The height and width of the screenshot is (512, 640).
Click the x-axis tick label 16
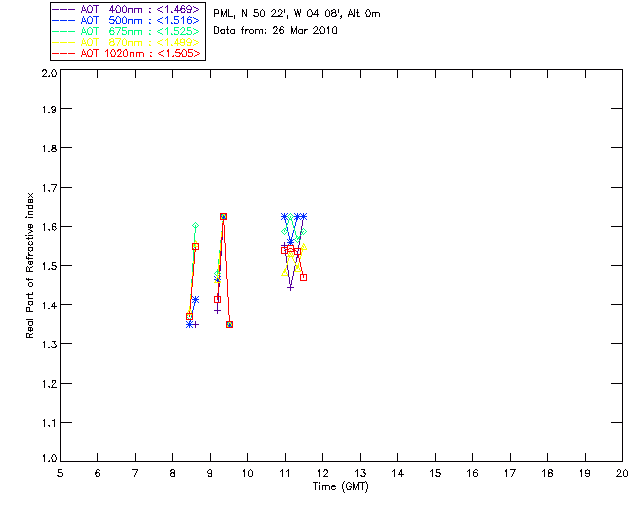pyautogui.click(x=472, y=473)
